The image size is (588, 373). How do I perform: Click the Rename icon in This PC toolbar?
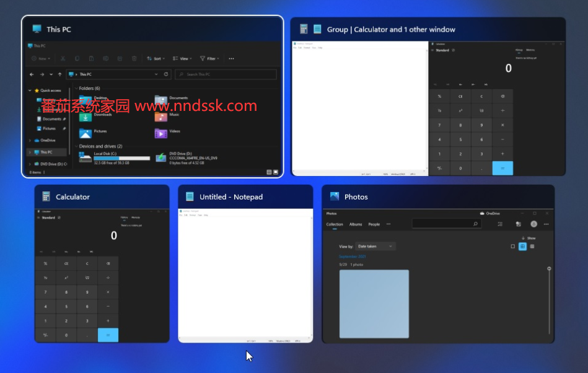point(106,58)
